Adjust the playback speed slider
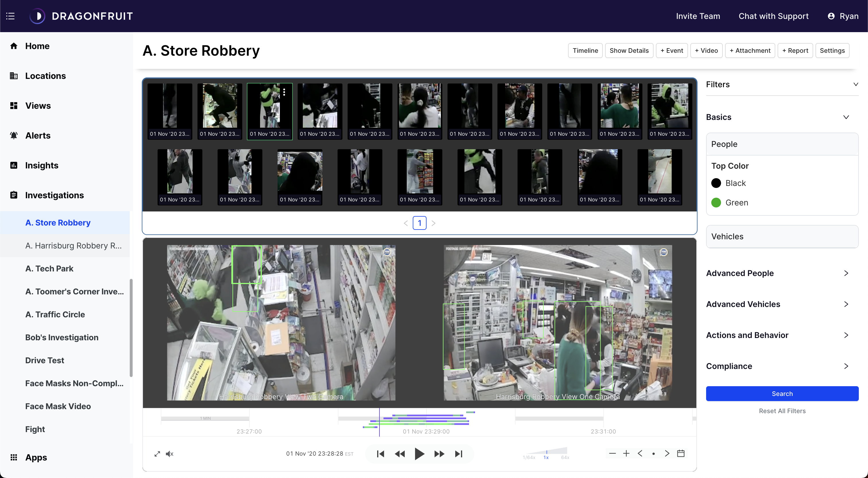Viewport: 868px width, 478px height. coord(546,452)
